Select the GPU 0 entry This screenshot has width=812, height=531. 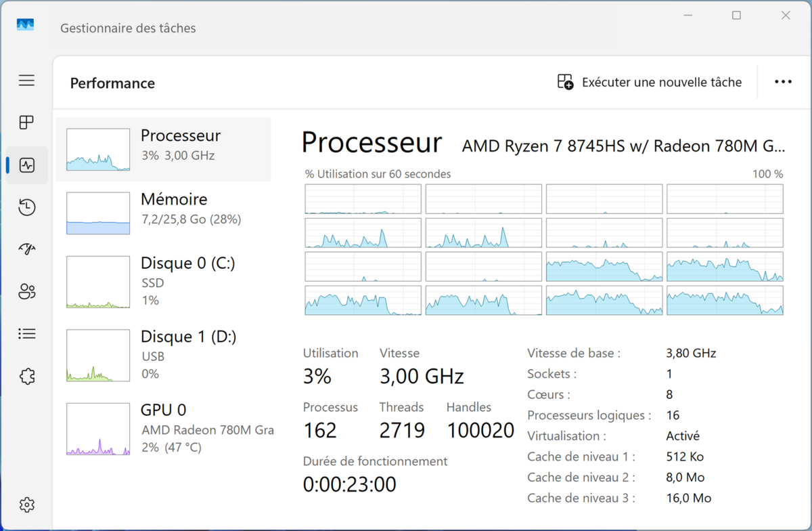[x=163, y=429]
